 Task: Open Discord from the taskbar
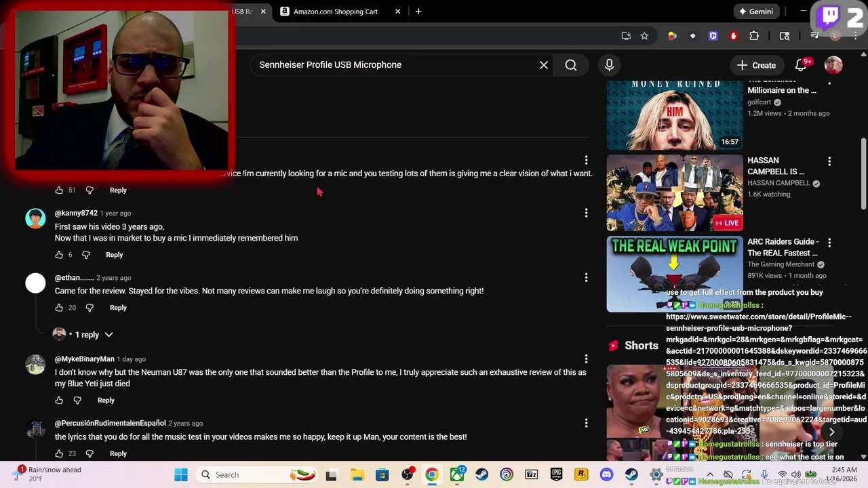[606, 474]
